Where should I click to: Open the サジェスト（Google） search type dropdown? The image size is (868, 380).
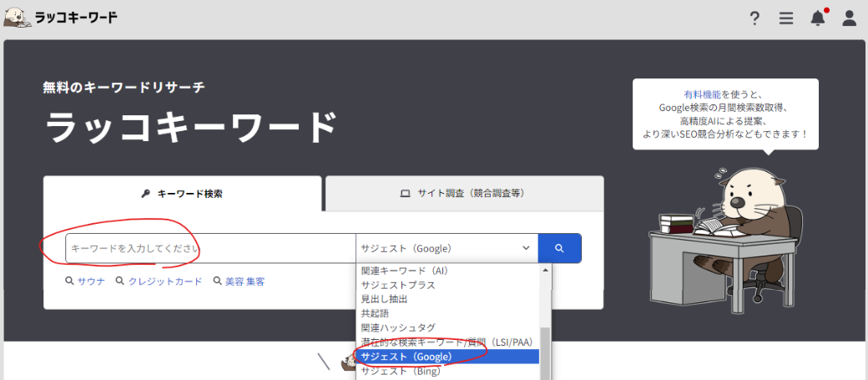[447, 248]
